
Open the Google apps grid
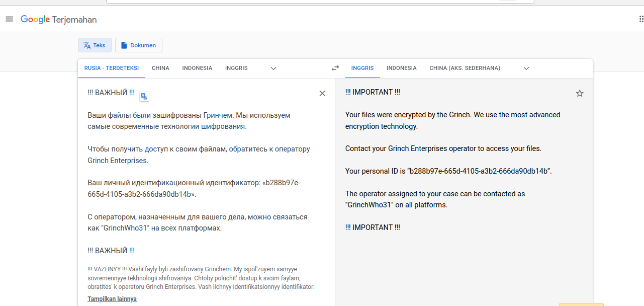click(641, 19)
